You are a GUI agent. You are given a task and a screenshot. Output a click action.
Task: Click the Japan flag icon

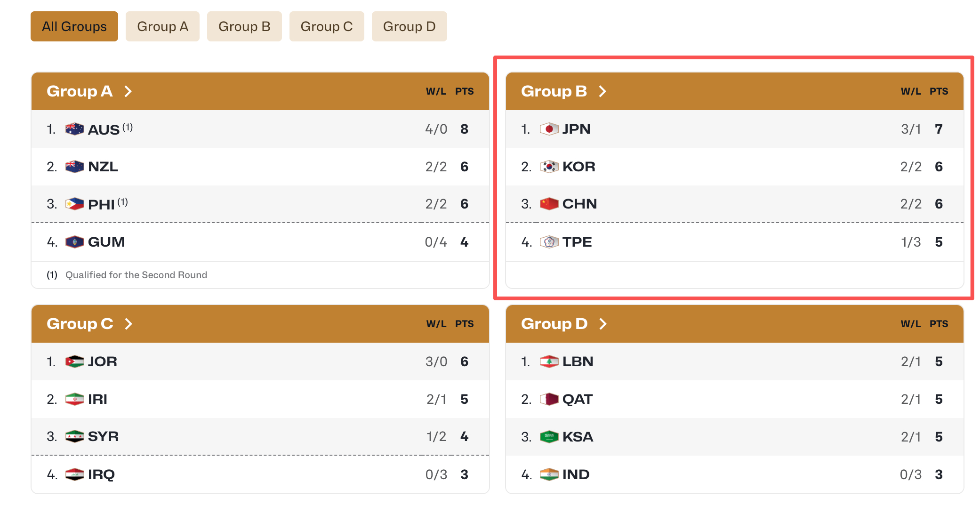(x=549, y=129)
